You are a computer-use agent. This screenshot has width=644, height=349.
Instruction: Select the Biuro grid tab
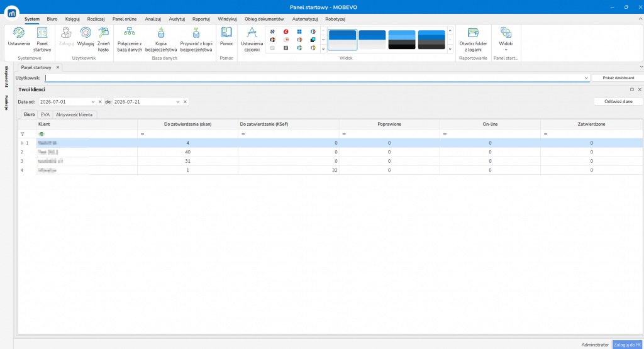tap(29, 114)
